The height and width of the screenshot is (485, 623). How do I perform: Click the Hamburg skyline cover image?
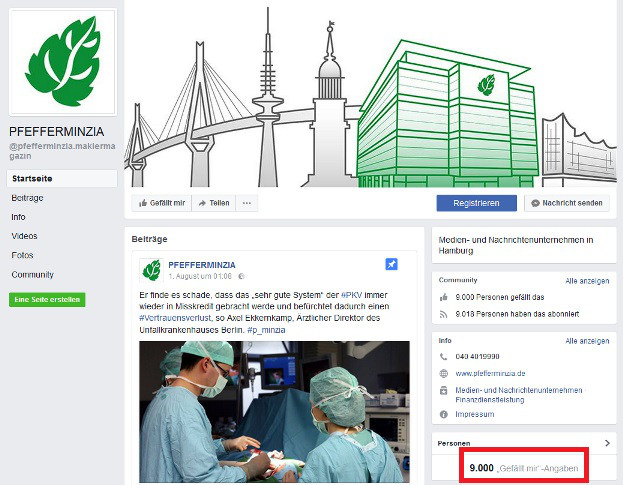tap(371, 94)
